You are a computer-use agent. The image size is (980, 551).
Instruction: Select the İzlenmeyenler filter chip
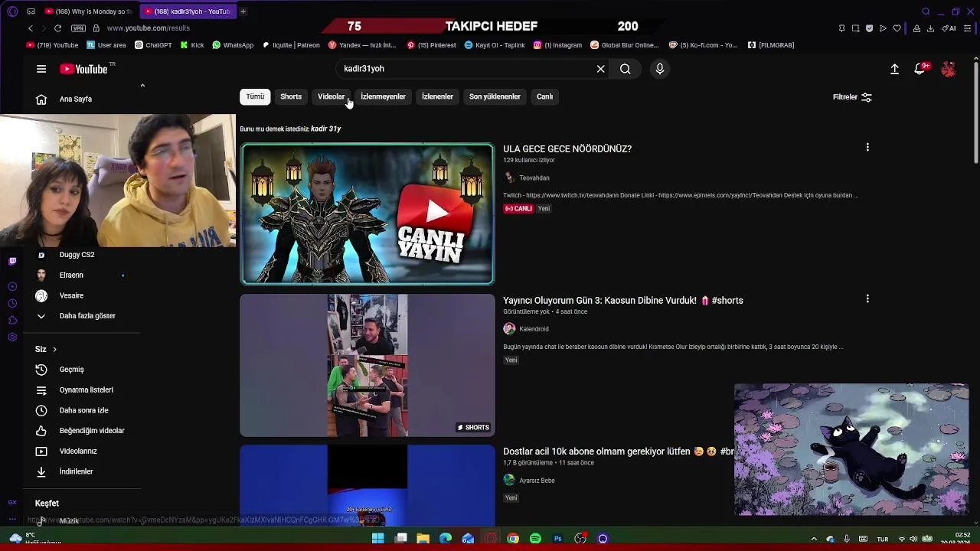point(383,96)
